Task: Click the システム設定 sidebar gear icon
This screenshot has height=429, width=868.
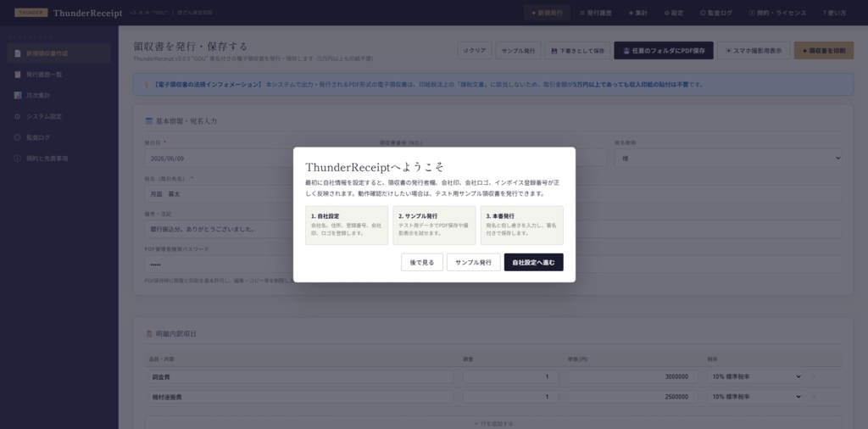Action: pyautogui.click(x=18, y=117)
